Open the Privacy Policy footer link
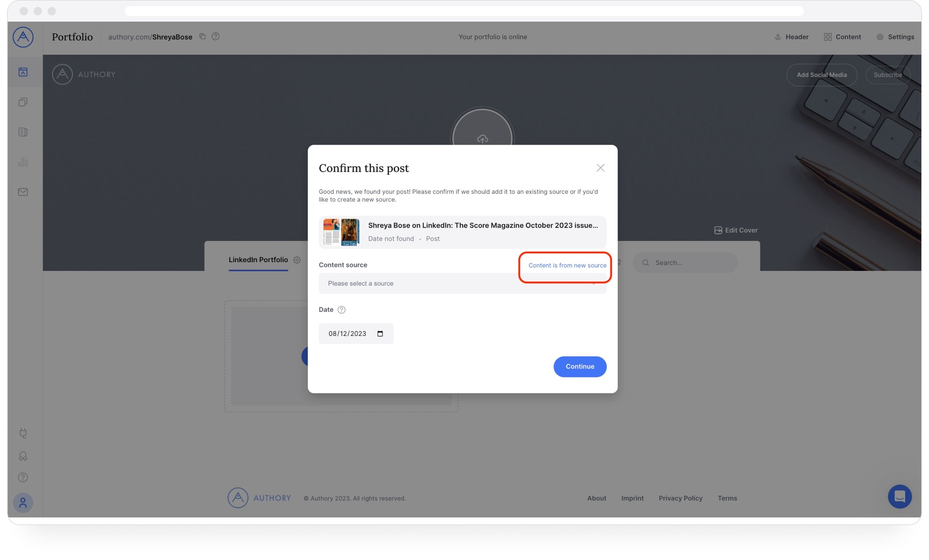This screenshot has height=560, width=929. click(x=680, y=498)
